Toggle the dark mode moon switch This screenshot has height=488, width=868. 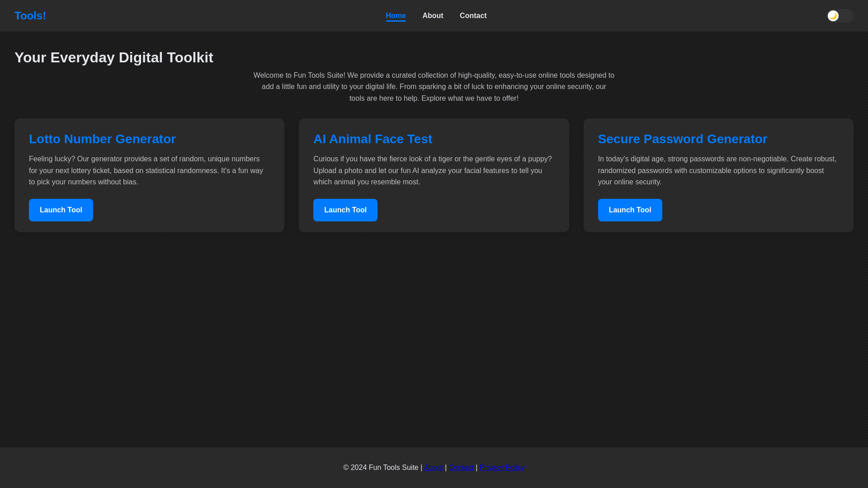pos(840,16)
